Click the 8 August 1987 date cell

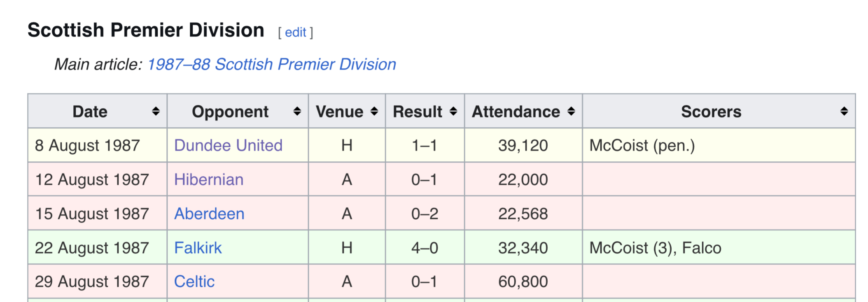(98, 145)
